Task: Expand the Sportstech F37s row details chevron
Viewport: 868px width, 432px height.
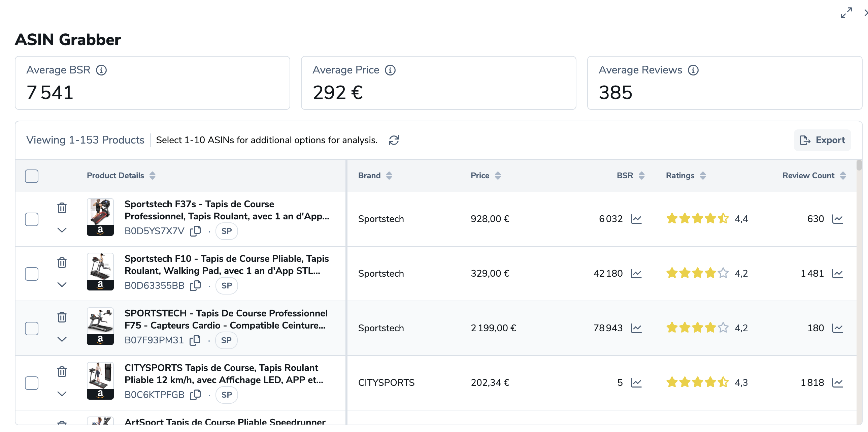Action: [x=62, y=230]
